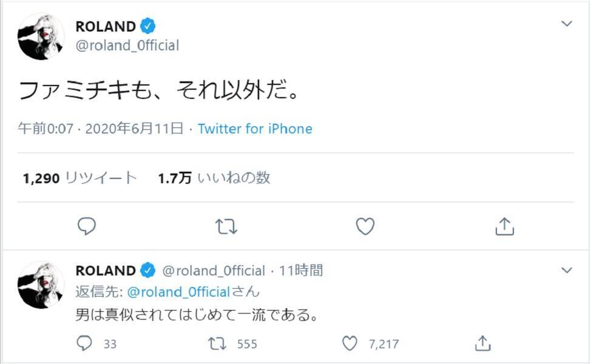Open the 11時間 timestamp on reply tweet
The height and width of the screenshot is (364, 591).
(x=300, y=271)
